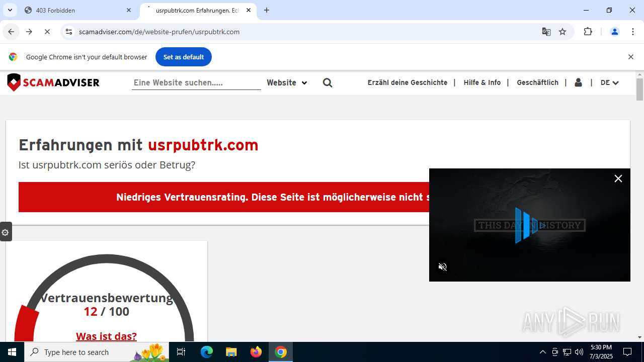Open the settings gear on left edge
Viewport: 644px width, 362px height.
6,232
